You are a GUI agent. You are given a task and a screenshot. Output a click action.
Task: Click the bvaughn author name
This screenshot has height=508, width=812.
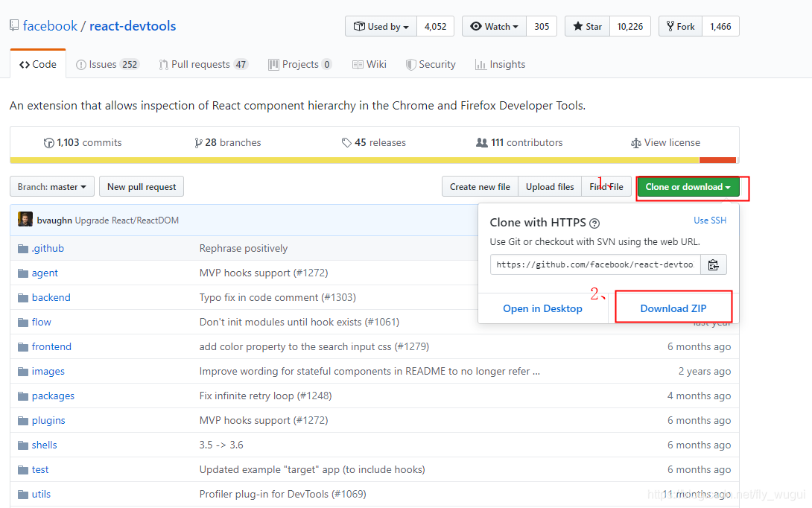pos(54,220)
